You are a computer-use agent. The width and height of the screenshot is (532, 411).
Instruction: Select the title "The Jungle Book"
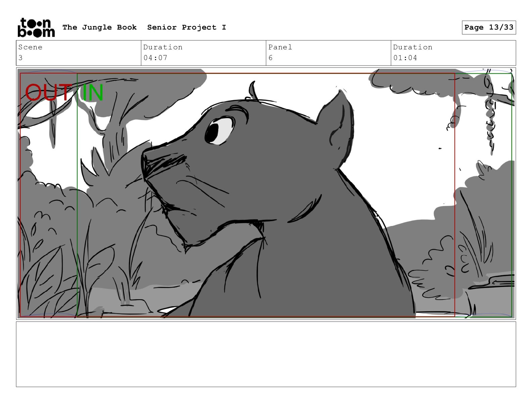point(99,27)
